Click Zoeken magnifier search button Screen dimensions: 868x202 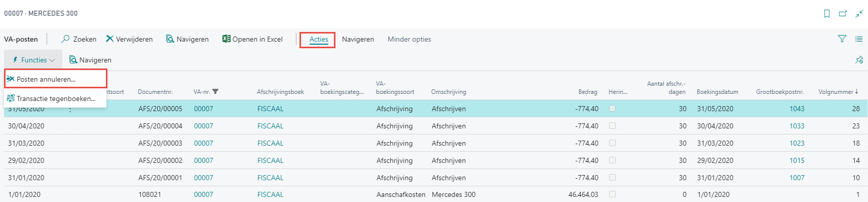pyautogui.click(x=79, y=39)
